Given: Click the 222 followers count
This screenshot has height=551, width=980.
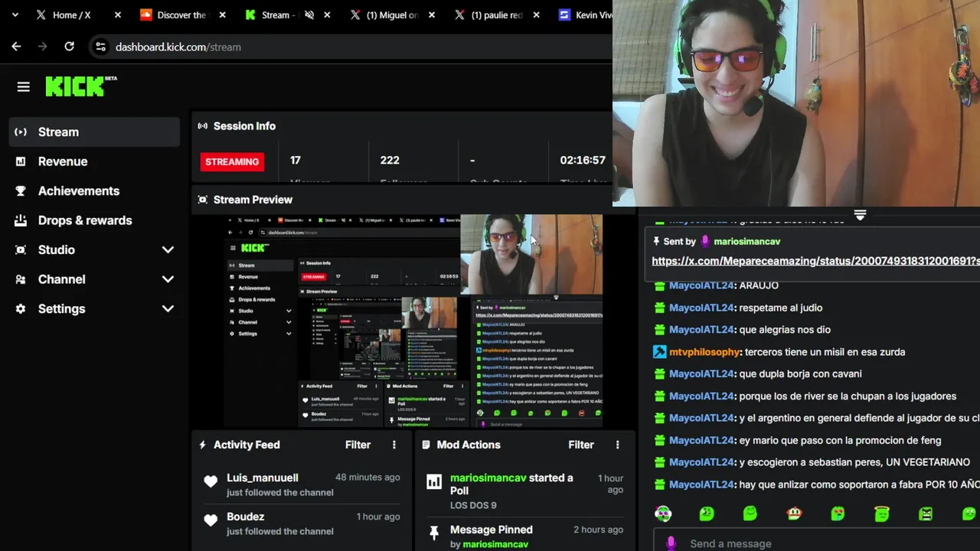Looking at the screenshot, I should (390, 160).
